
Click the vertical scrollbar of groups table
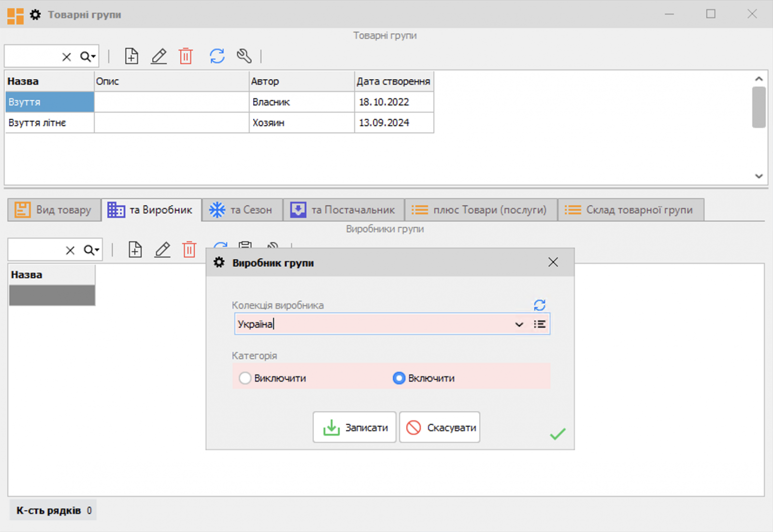tap(759, 107)
